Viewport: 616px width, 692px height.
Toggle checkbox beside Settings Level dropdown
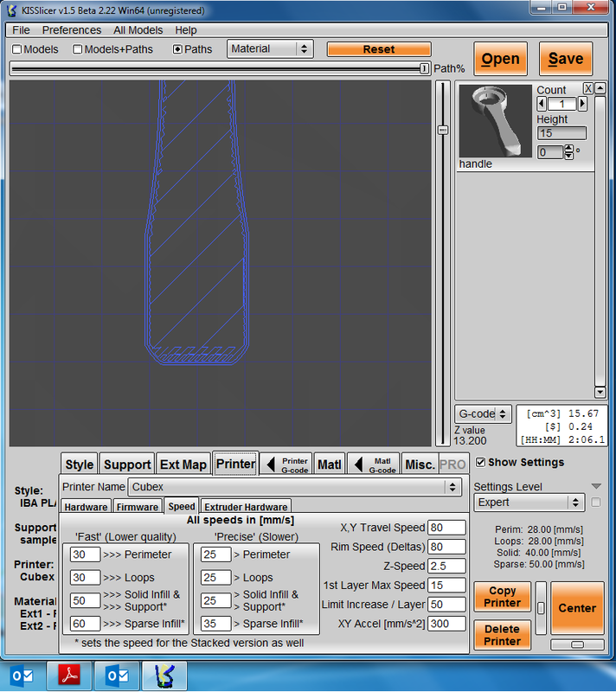click(x=596, y=503)
